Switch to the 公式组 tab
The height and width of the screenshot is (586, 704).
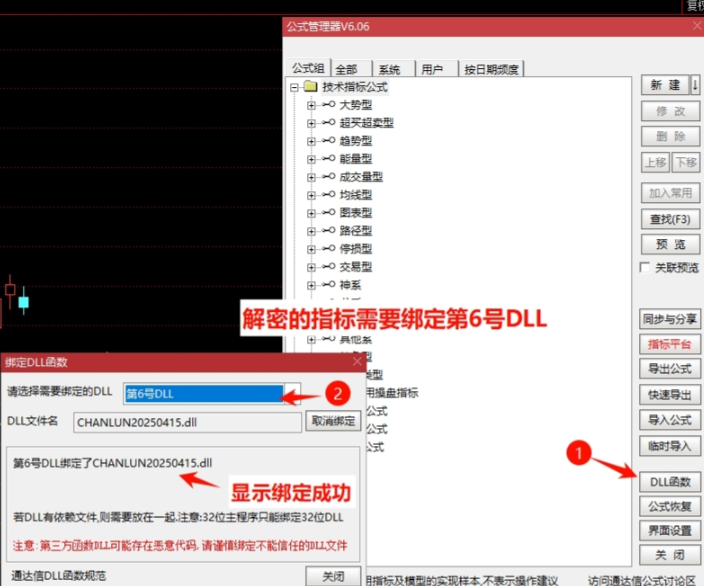tap(308, 68)
